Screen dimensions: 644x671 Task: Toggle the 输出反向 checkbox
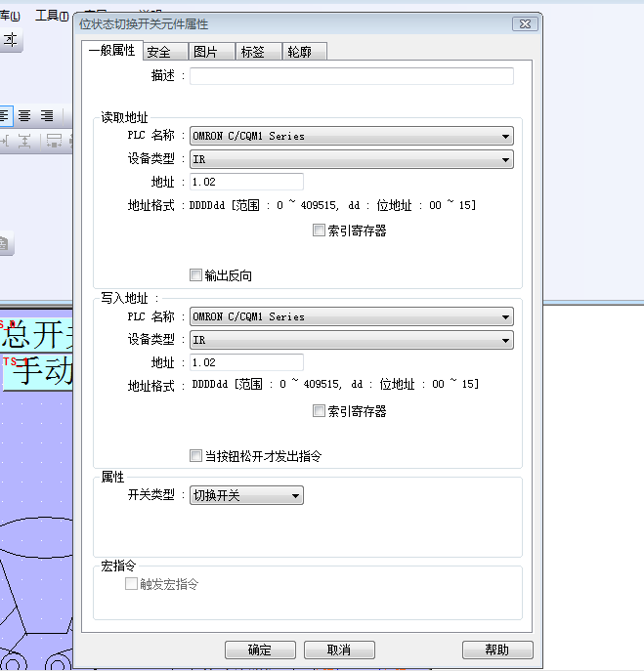click(195, 275)
